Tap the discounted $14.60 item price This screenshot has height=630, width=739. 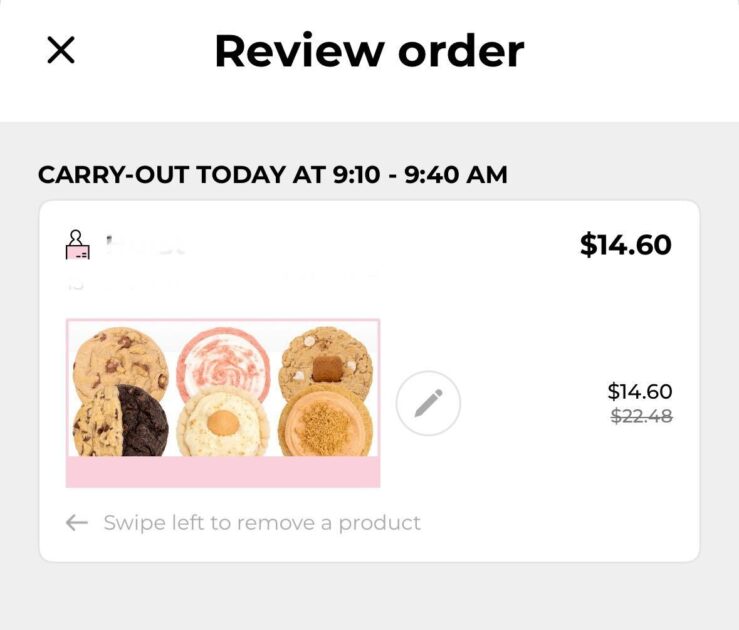point(639,391)
